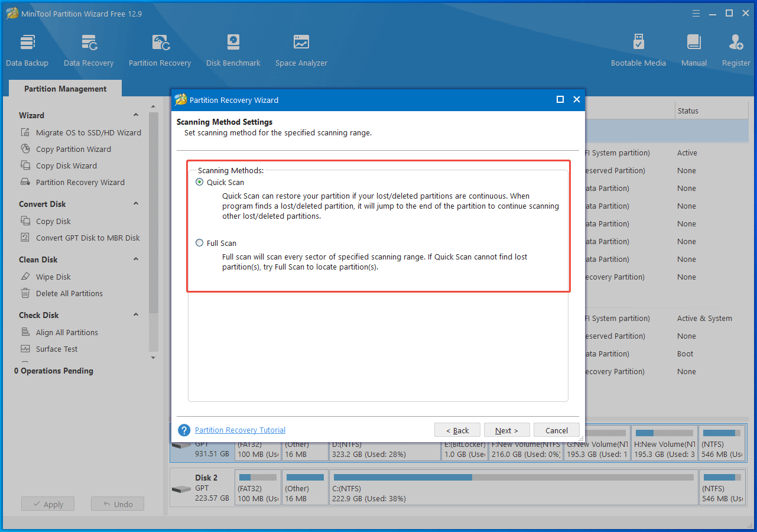Select the Quick Scan radio button
The image size is (757, 532).
200,182
